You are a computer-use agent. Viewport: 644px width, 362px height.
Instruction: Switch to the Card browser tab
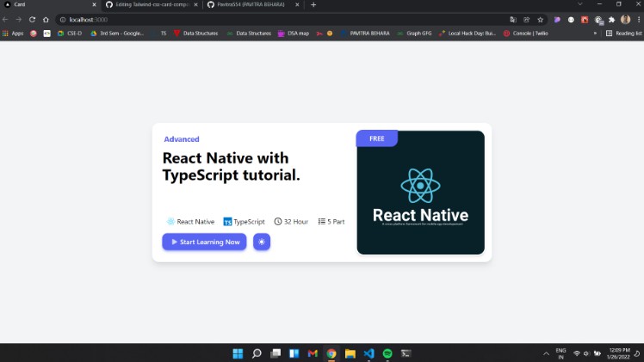(49, 4)
